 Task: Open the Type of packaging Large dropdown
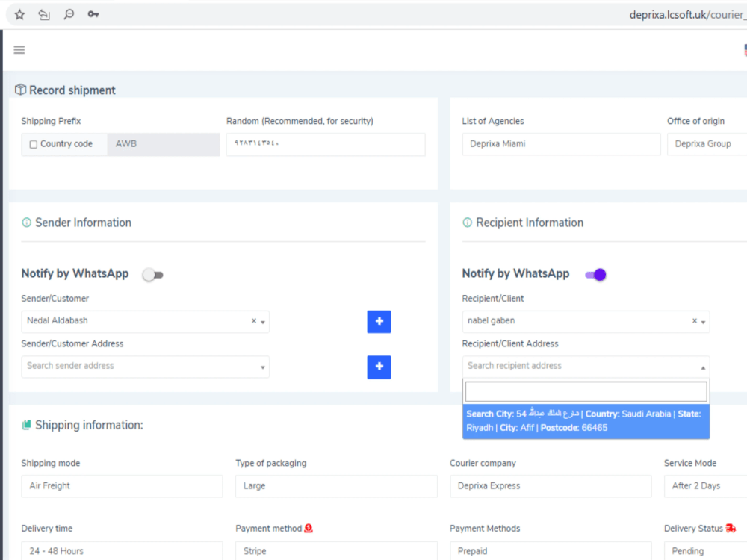click(336, 486)
